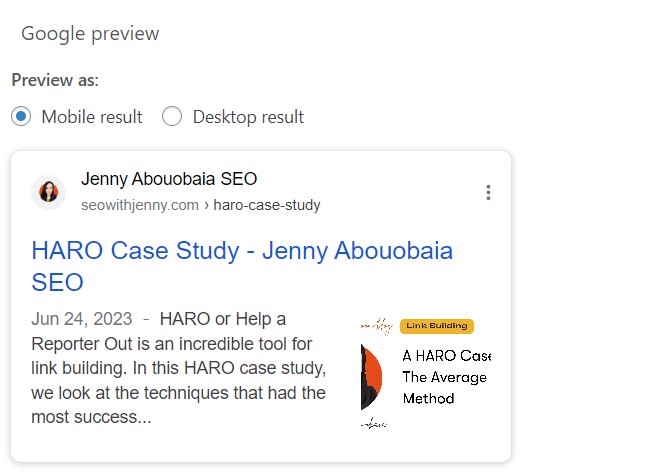This screenshot has height=475, width=665.
Task: Click the Jenny Abouobaia site favicon avatar
Action: pos(48,192)
